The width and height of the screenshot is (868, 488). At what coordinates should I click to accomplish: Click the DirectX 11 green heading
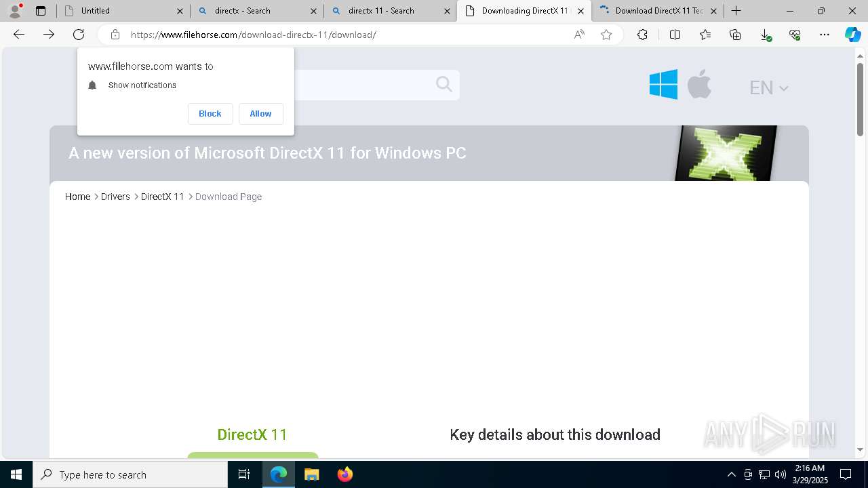(x=252, y=434)
